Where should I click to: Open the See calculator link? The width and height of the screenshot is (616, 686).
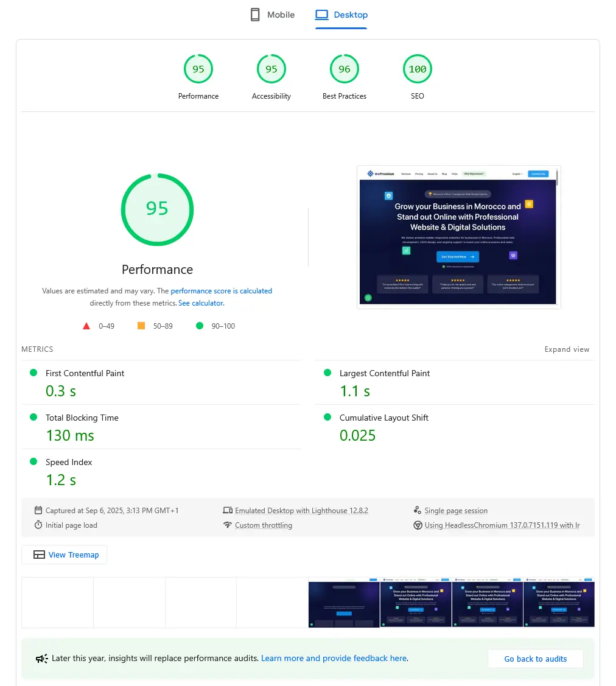click(200, 303)
